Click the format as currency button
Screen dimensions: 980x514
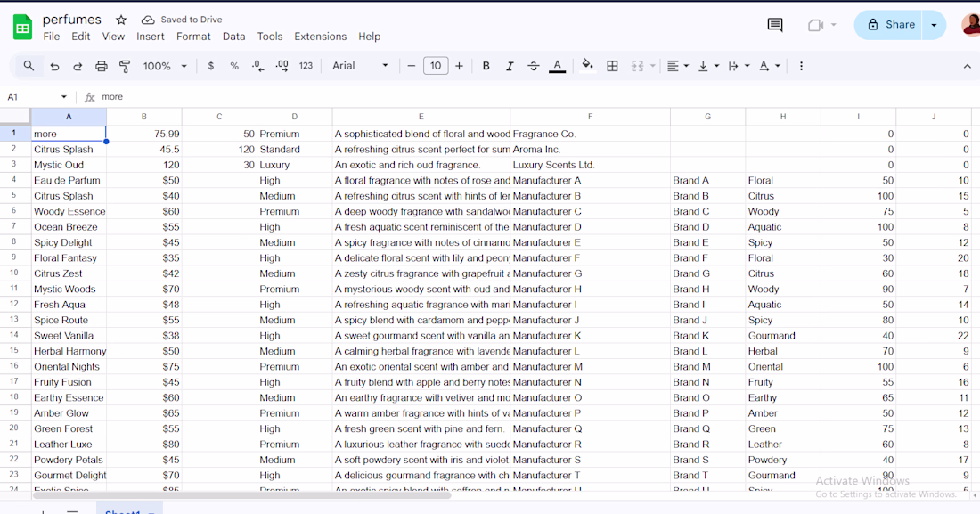pos(211,66)
